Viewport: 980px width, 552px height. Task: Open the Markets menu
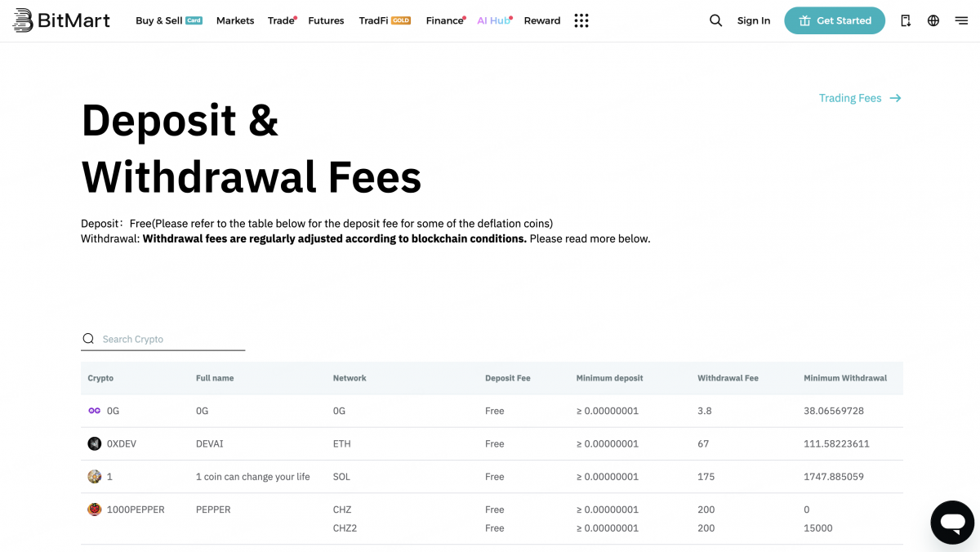coord(235,20)
